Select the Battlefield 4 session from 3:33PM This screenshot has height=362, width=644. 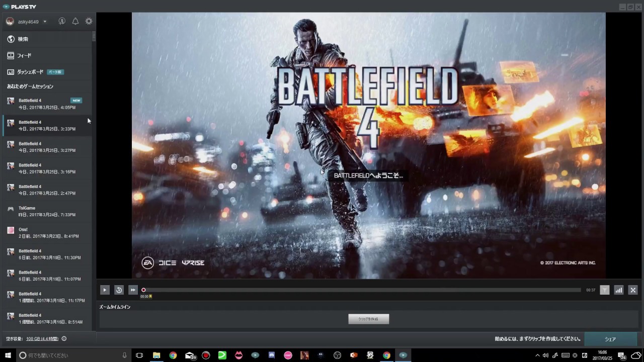(x=46, y=125)
